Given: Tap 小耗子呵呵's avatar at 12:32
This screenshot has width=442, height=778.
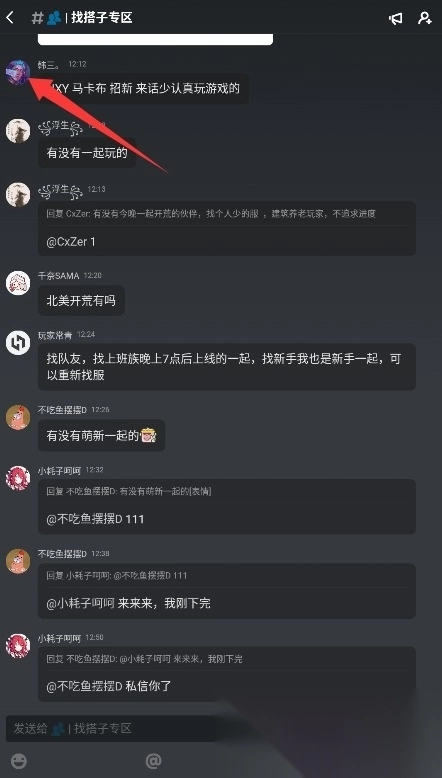Looking at the screenshot, I should (x=18, y=478).
